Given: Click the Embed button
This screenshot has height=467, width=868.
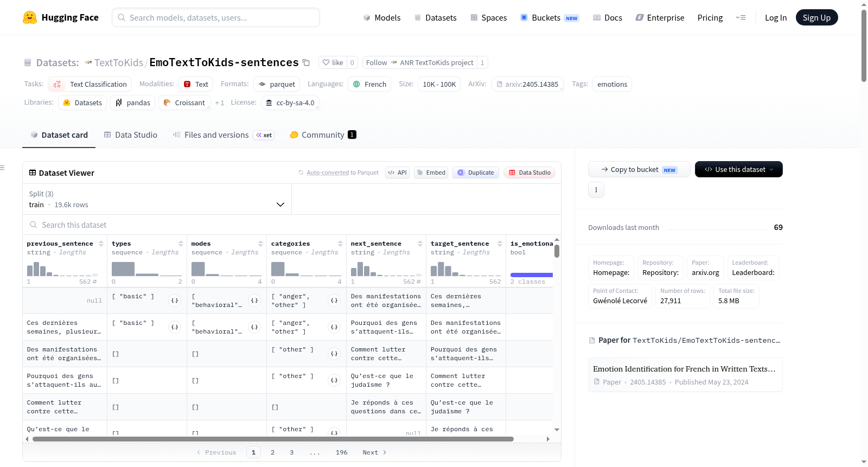Looking at the screenshot, I should [x=431, y=172].
